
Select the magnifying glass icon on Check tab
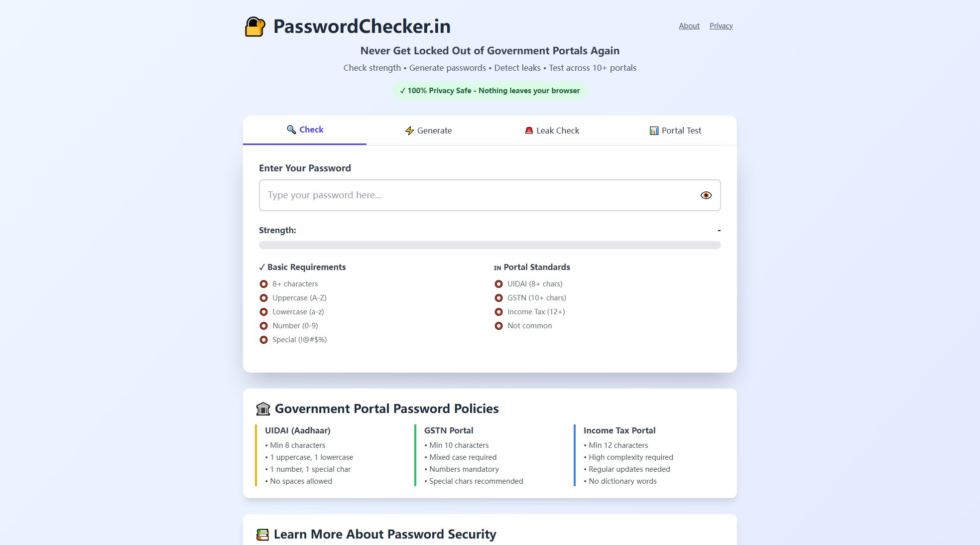pyautogui.click(x=292, y=129)
